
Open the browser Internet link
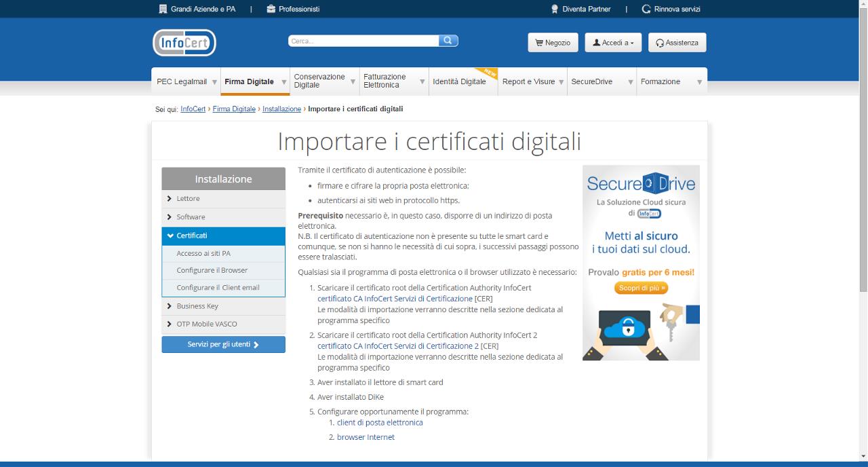coord(366,437)
